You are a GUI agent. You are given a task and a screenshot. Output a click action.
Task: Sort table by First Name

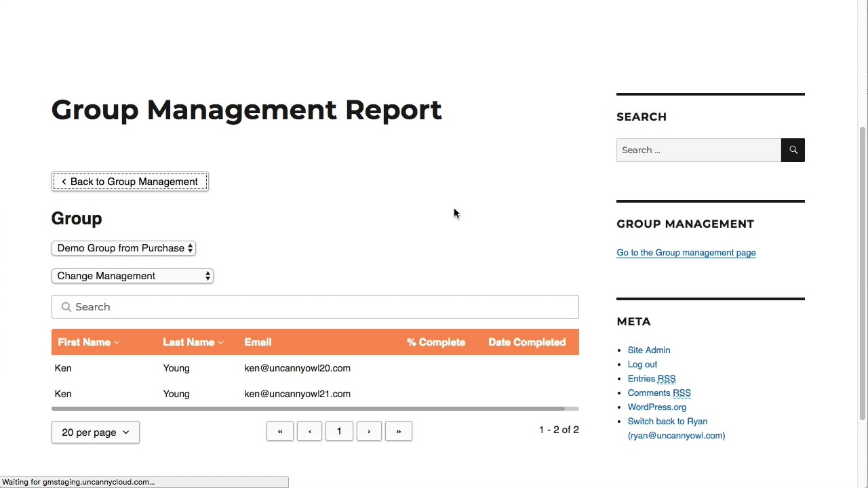[89, 342]
